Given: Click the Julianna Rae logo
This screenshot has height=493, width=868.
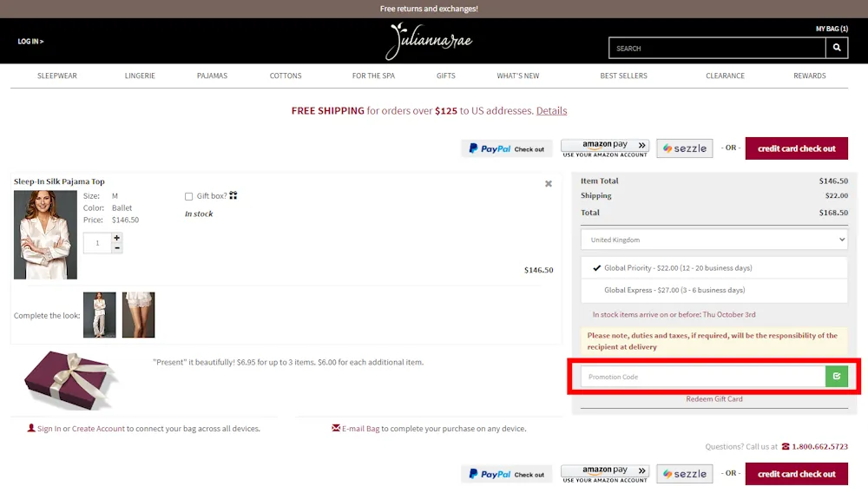Looking at the screenshot, I should pos(429,41).
